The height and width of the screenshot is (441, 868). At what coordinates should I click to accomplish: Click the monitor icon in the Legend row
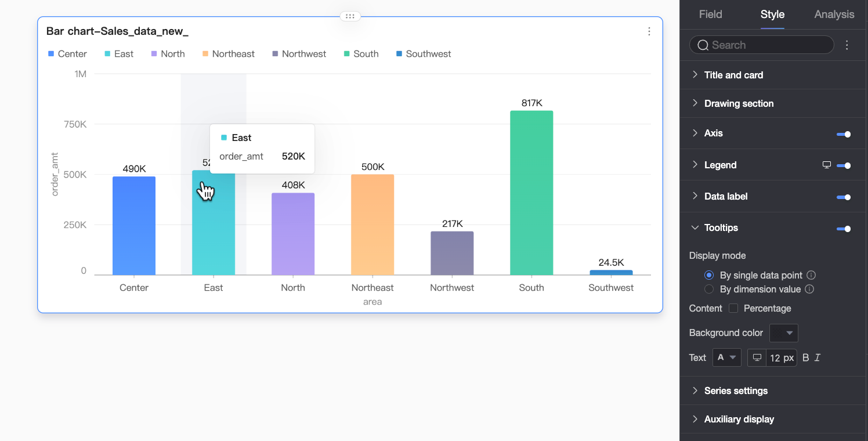(827, 165)
